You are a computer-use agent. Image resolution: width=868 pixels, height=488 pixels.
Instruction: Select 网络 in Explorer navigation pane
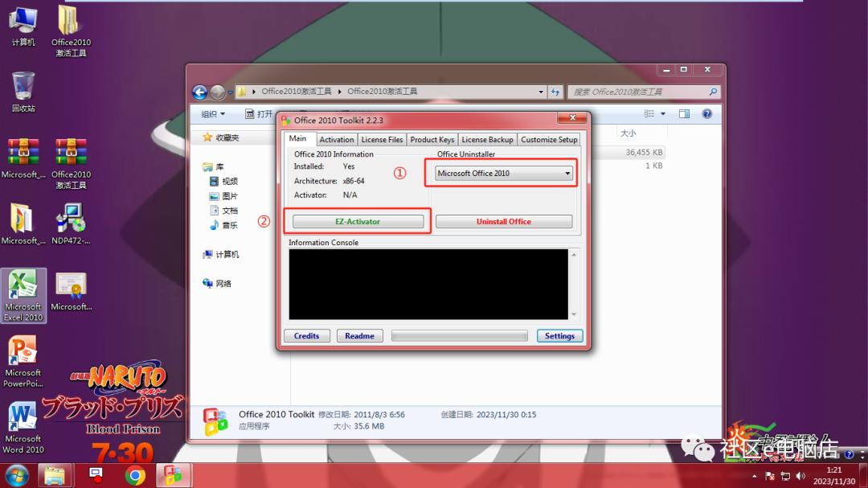217,284
